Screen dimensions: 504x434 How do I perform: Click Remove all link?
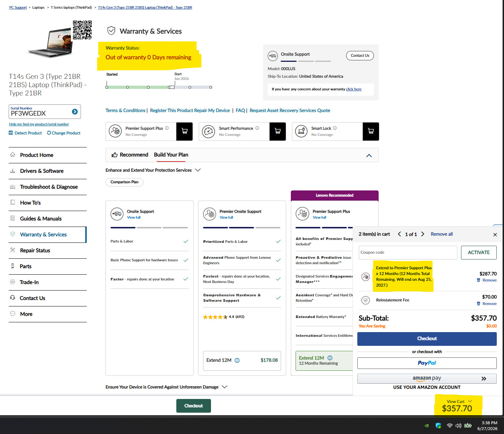[x=441, y=234]
